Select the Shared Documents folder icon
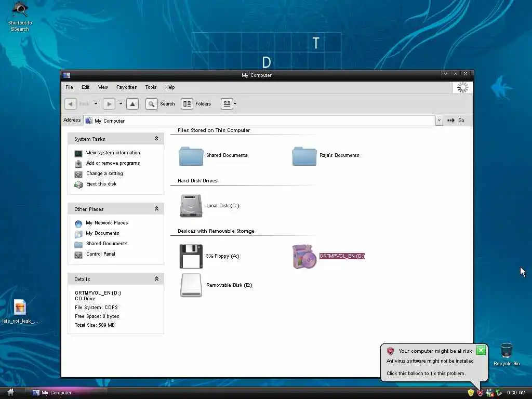The height and width of the screenshot is (399, 532). point(191,156)
